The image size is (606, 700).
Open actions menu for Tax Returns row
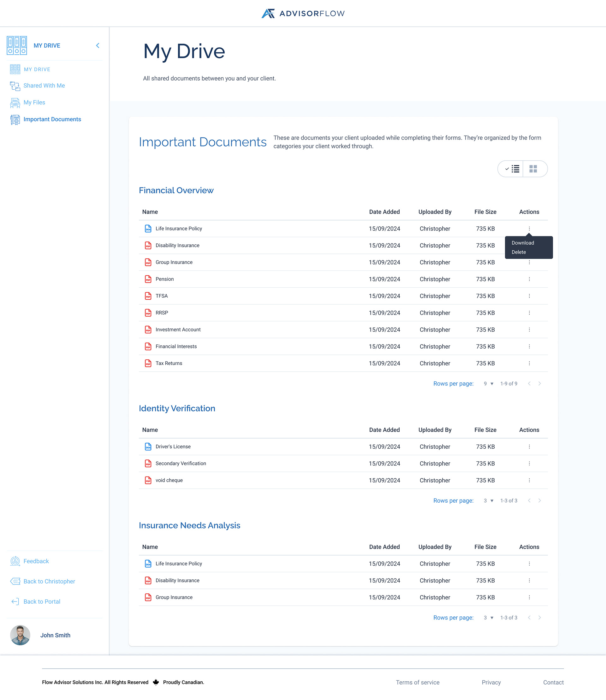529,363
